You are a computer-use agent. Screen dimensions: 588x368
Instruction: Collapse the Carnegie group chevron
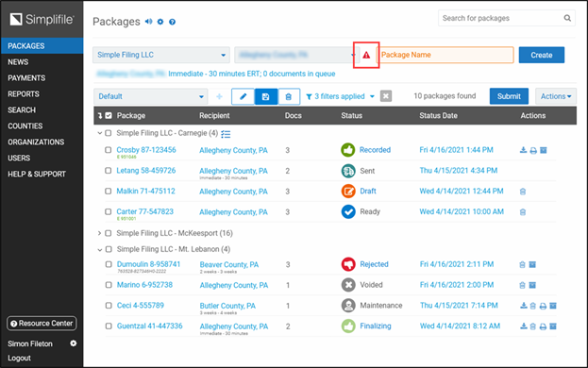click(x=100, y=133)
